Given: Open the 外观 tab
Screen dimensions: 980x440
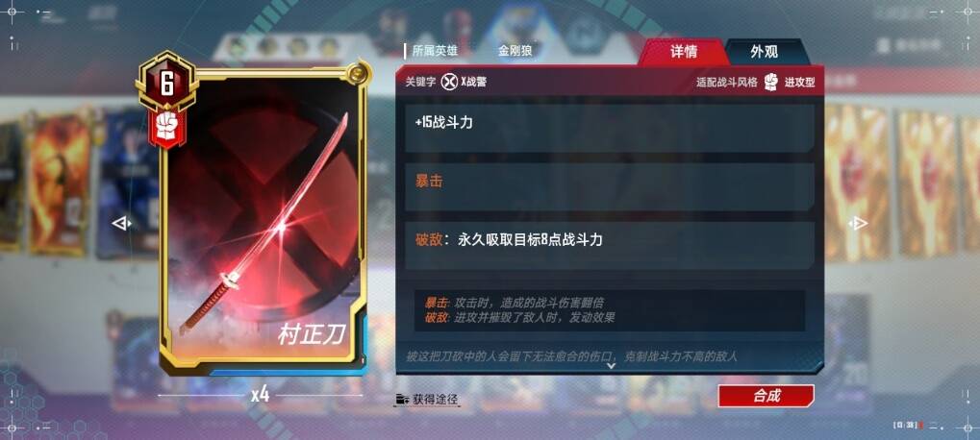Looking at the screenshot, I should (x=764, y=52).
